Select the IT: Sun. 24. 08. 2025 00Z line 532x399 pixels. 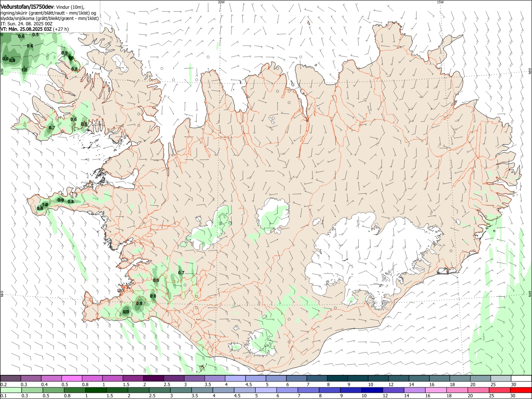pyautogui.click(x=27, y=24)
